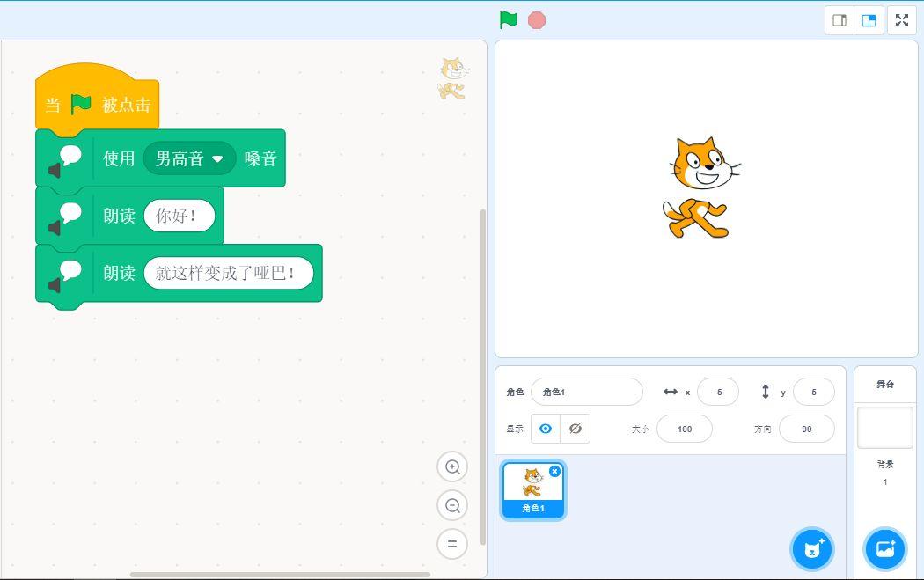Click the speech icon on the last 朗读 block
Image resolution: width=924 pixels, height=580 pixels.
tap(65, 276)
